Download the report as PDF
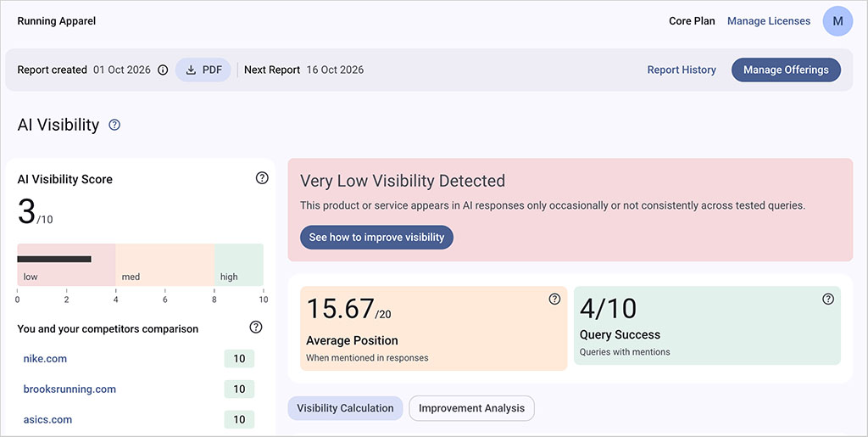This screenshot has width=868, height=437. [203, 70]
